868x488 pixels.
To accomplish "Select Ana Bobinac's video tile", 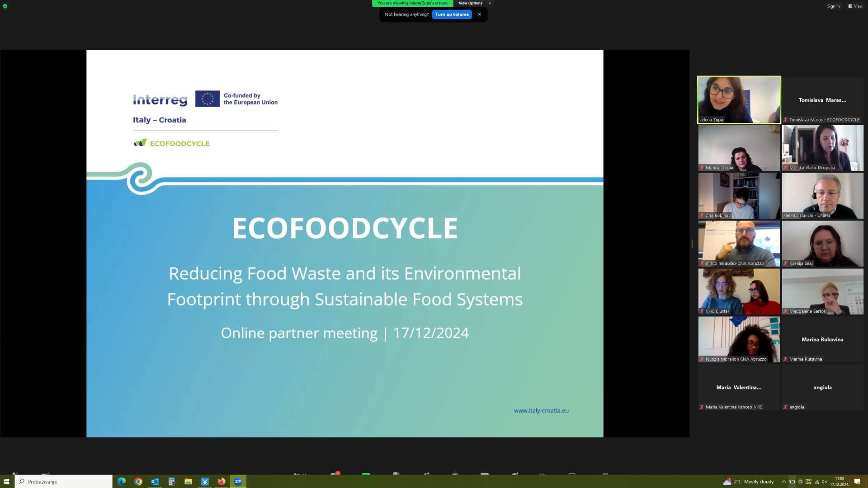I will 739,196.
